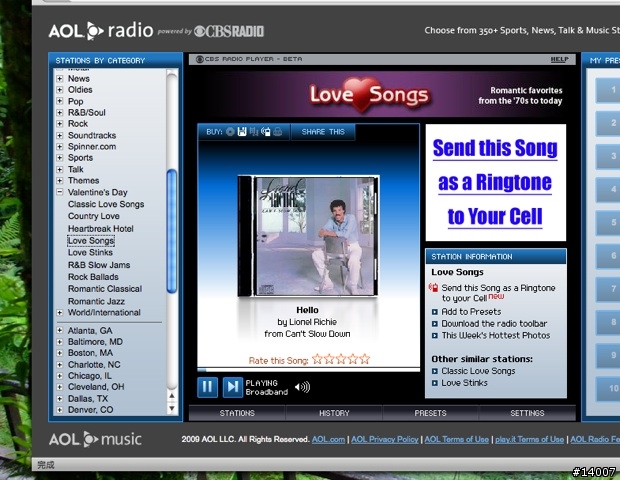Click the Buy ringtone phone icon
The width and height of the screenshot is (620, 480).
(266, 132)
